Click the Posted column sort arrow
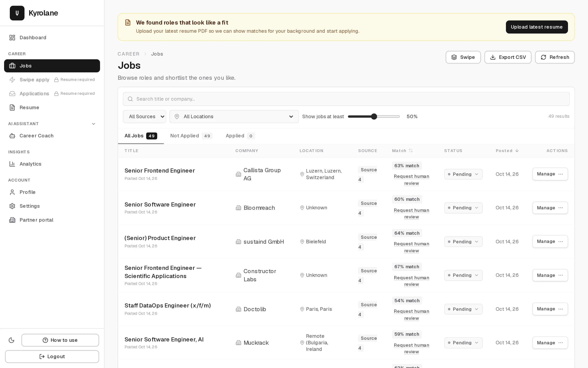Image resolution: width=588 pixels, height=368 pixels. (x=517, y=151)
